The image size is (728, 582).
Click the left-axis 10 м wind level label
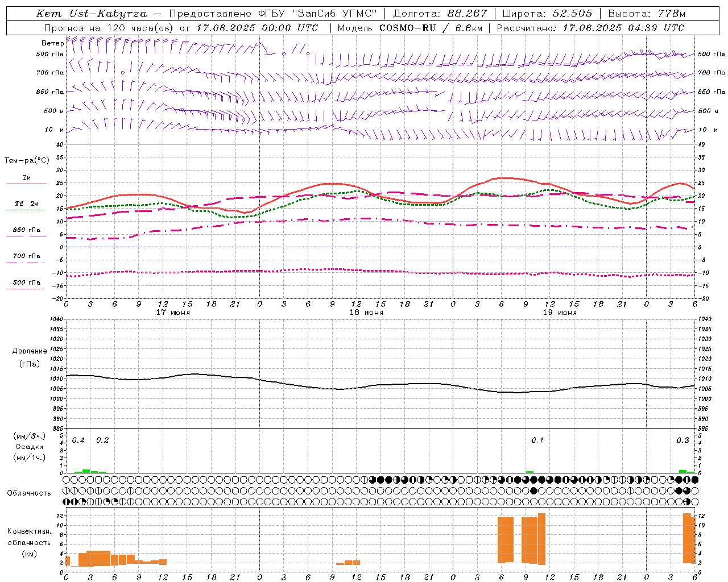pos(54,130)
